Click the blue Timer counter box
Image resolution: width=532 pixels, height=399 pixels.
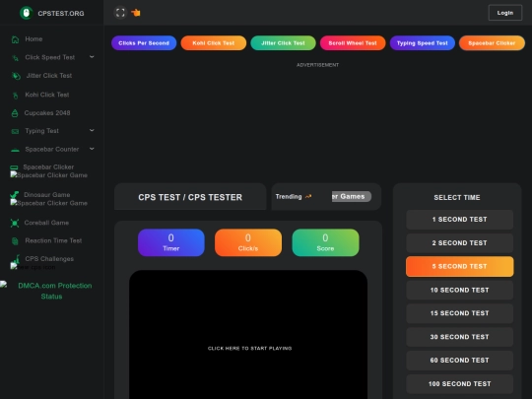[171, 242]
